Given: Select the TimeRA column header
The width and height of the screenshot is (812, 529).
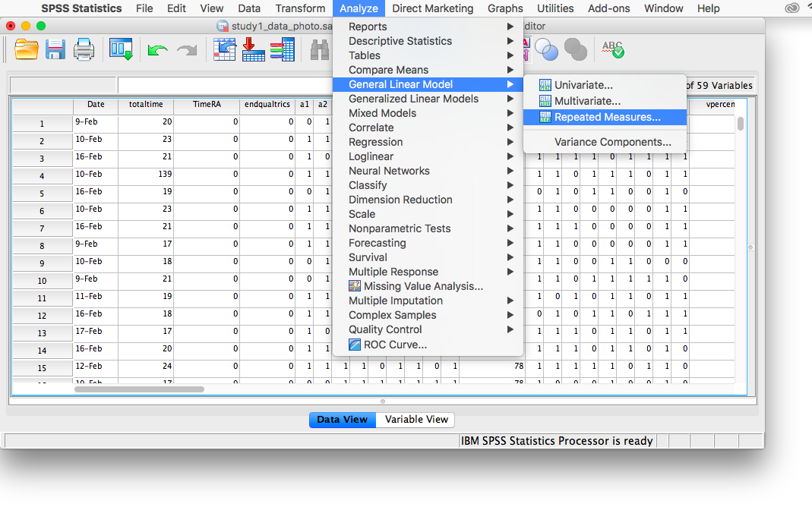Looking at the screenshot, I should tap(207, 105).
